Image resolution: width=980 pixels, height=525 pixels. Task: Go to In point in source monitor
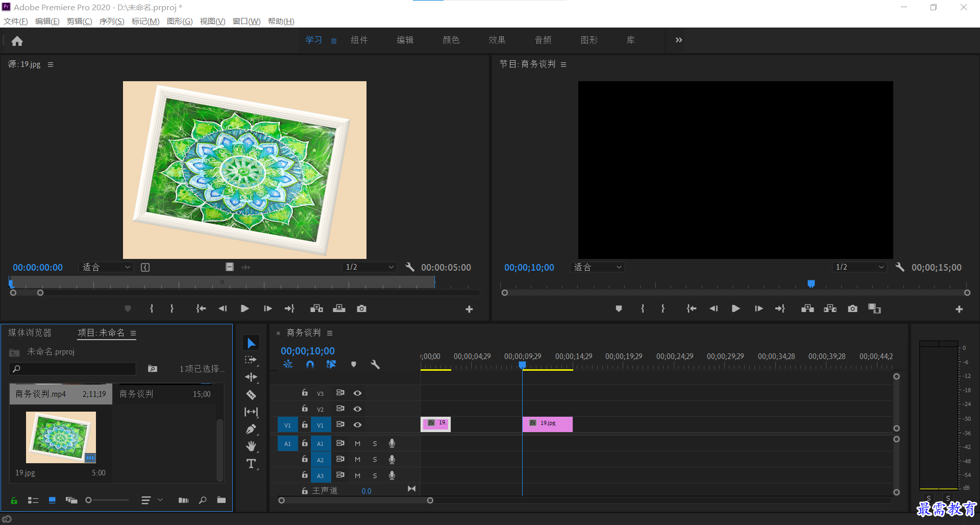tap(201, 308)
